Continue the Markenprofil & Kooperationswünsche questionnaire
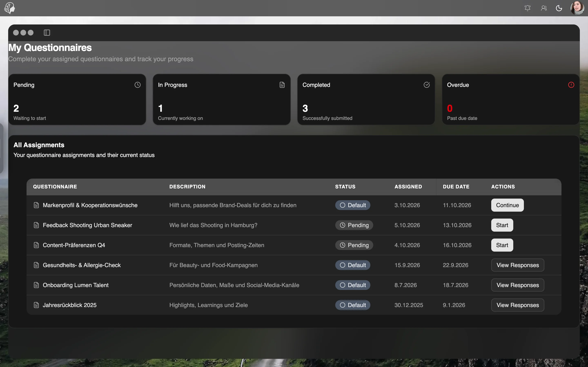Screen dimensions: 588x367 pos(507,205)
